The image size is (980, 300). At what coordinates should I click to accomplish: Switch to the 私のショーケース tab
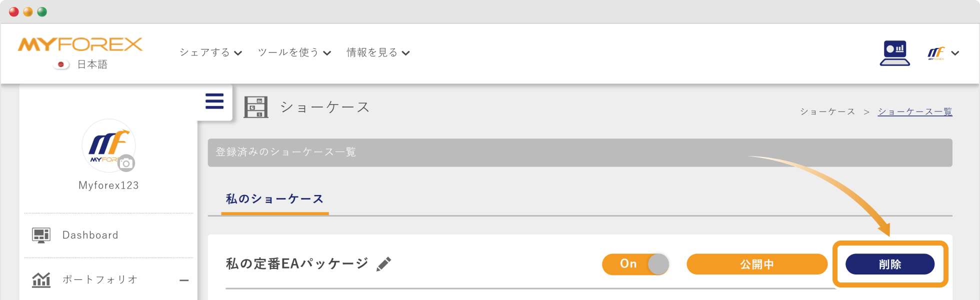point(274,198)
